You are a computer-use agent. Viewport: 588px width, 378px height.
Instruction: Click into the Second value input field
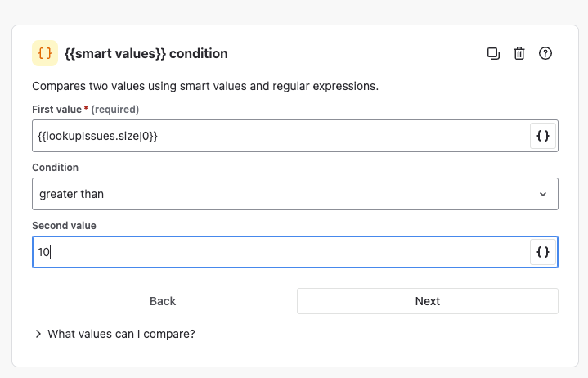[x=278, y=252]
